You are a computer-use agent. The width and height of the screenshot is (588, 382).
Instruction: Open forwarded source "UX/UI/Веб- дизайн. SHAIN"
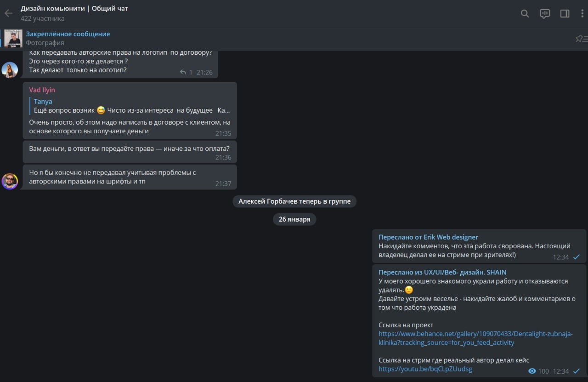pos(442,272)
